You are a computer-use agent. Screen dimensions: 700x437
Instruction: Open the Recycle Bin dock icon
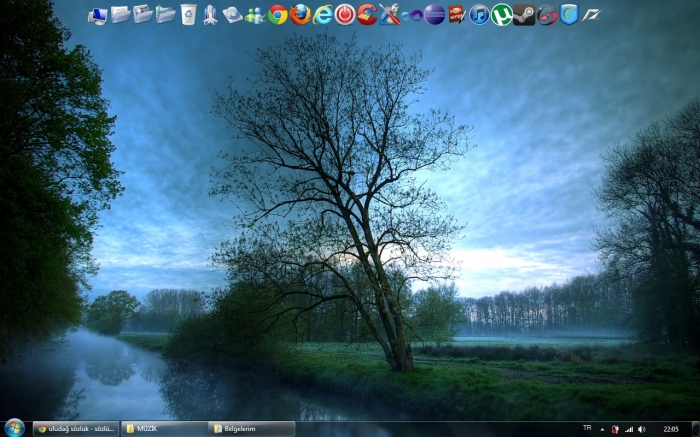pyautogui.click(x=188, y=14)
